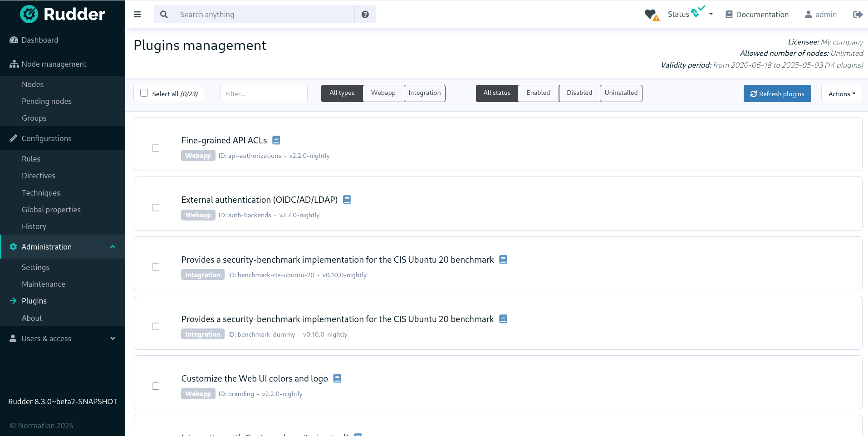Check the Select all checkbox
This screenshot has height=436, width=868.
(x=144, y=93)
